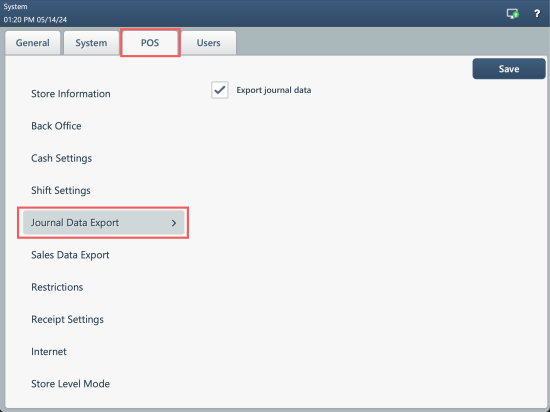Save the settings with the Save button
Viewport: 550px width, 412px height.
(x=509, y=69)
